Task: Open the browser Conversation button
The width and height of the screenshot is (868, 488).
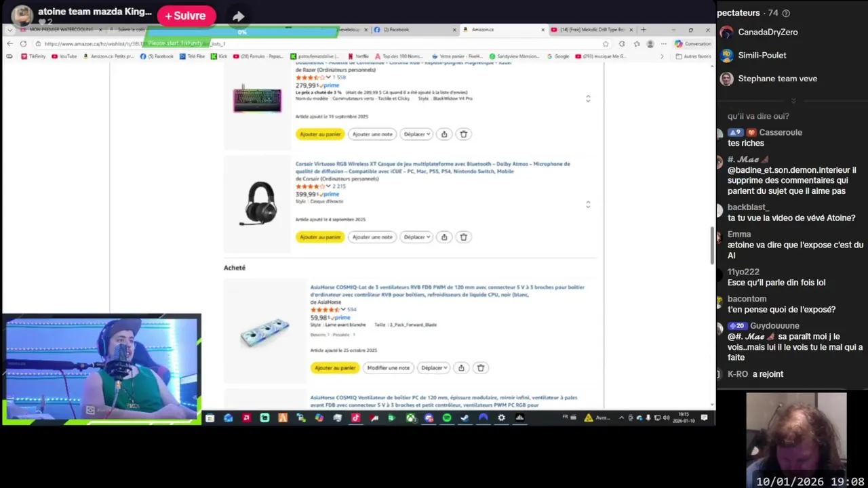Action: click(x=692, y=43)
